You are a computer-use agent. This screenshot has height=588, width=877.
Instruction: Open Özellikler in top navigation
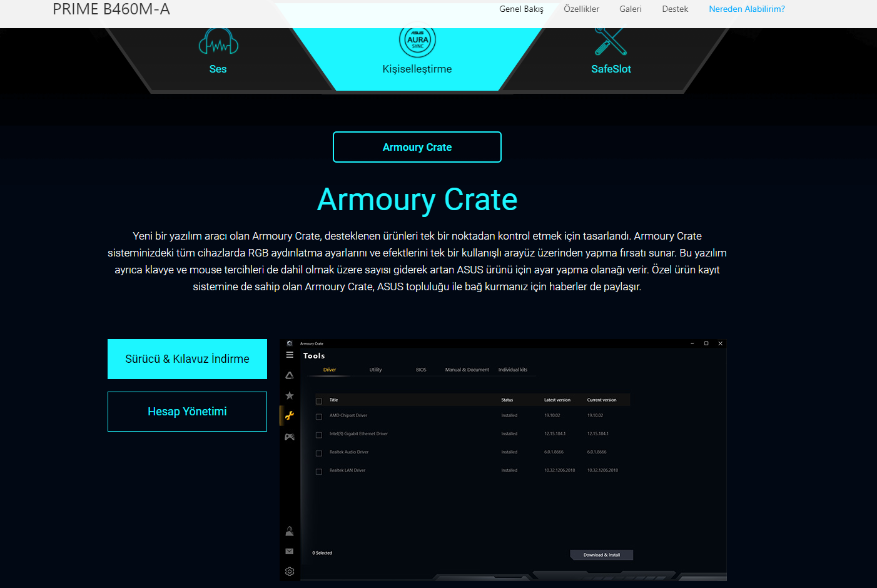point(581,9)
